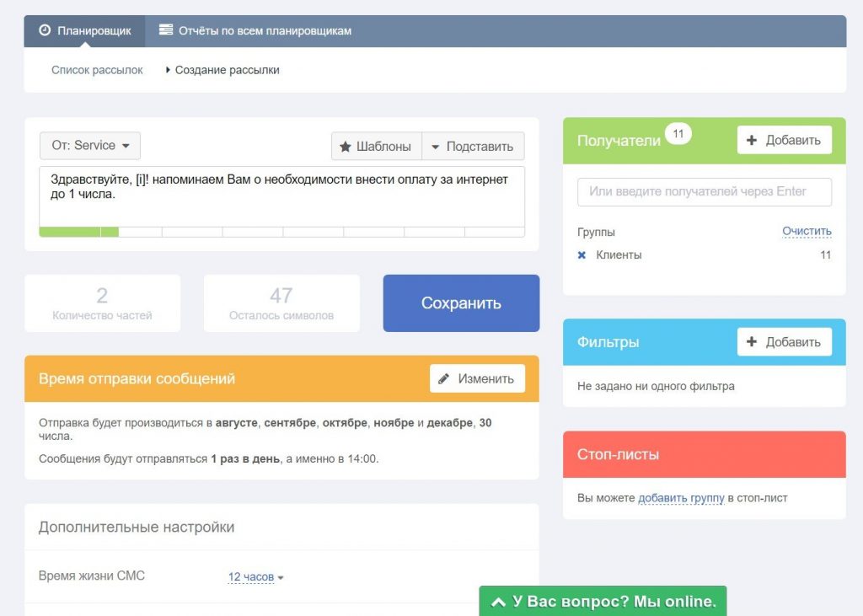The image size is (863, 616).
Task: Switch to Отчёты по всем планировщикам tab
Action: (x=264, y=31)
